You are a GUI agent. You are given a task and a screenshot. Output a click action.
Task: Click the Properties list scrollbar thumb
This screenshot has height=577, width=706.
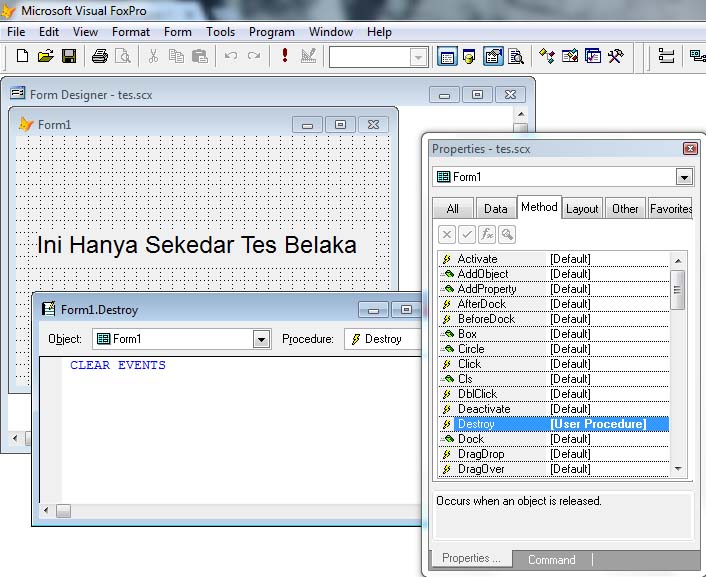(x=678, y=290)
